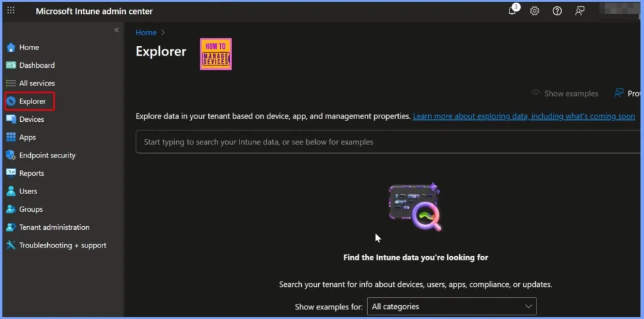Open the notifications bell
The width and height of the screenshot is (644, 319).
[512, 11]
